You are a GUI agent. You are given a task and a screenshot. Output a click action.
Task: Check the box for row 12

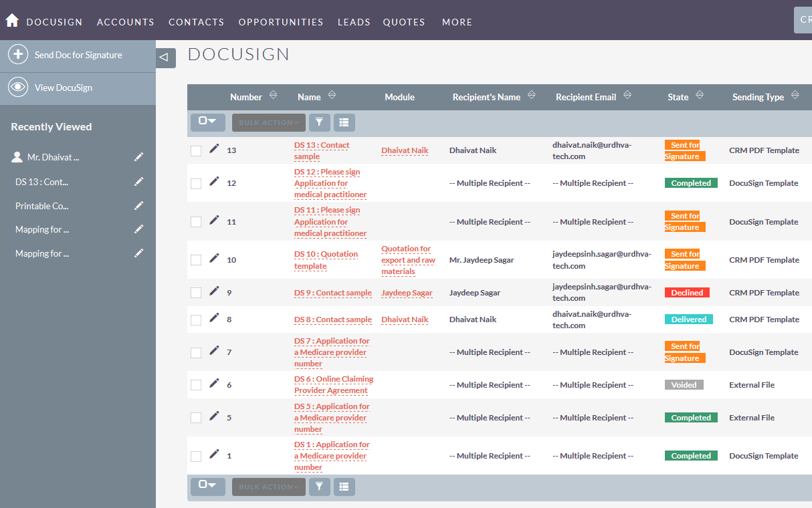click(x=196, y=184)
